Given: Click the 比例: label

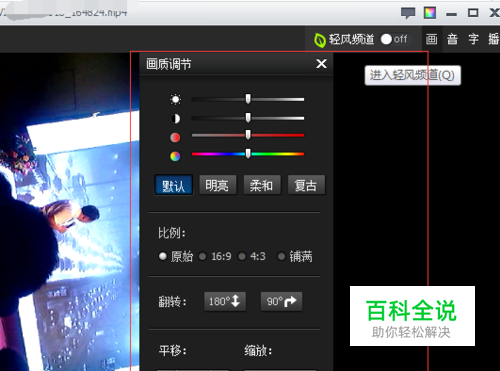Looking at the screenshot, I should click(x=172, y=233).
